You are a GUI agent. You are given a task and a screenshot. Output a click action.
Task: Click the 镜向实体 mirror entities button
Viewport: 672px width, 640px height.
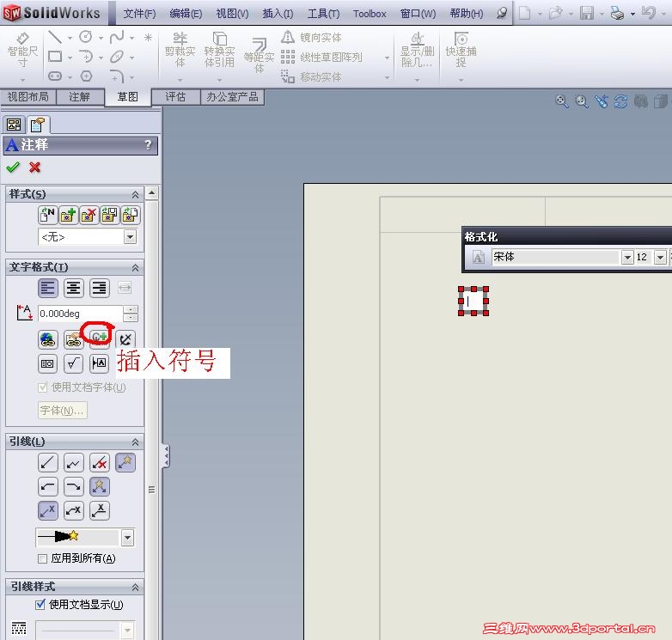click(312, 38)
